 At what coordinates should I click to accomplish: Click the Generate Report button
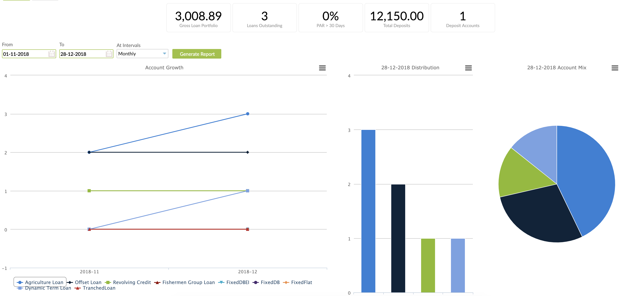coord(197,54)
